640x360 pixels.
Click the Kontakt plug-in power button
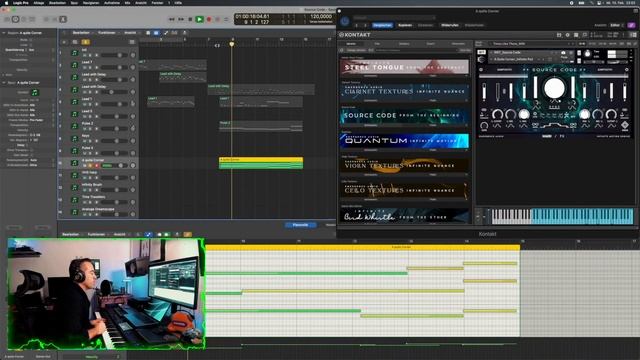coord(345,21)
